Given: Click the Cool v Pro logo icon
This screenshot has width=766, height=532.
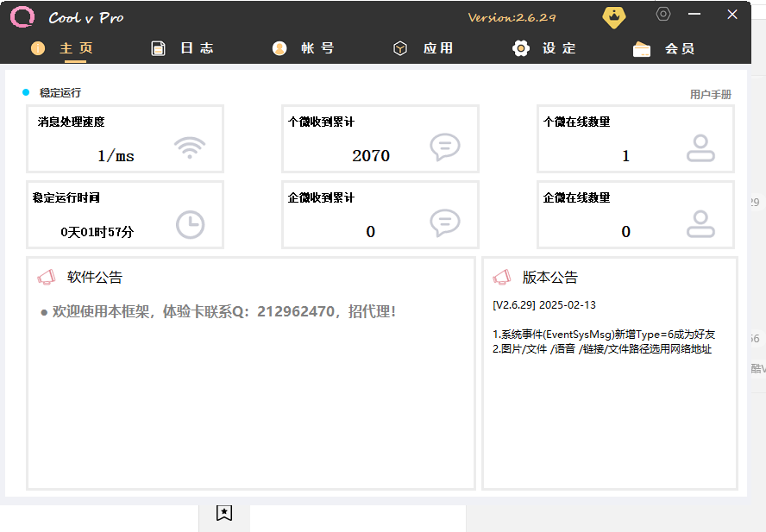Looking at the screenshot, I should coord(22,17).
